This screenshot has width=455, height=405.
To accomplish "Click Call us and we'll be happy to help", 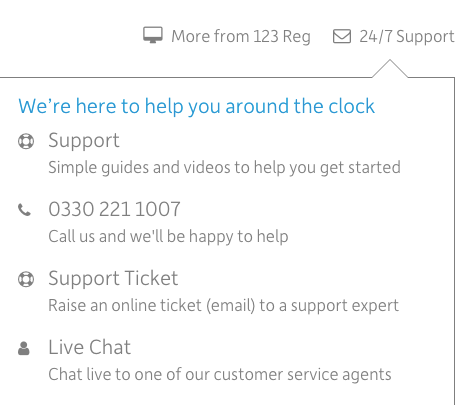I will click(168, 237).
